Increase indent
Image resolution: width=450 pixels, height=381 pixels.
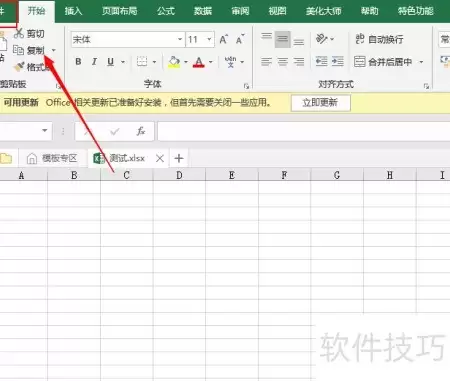tap(338, 61)
